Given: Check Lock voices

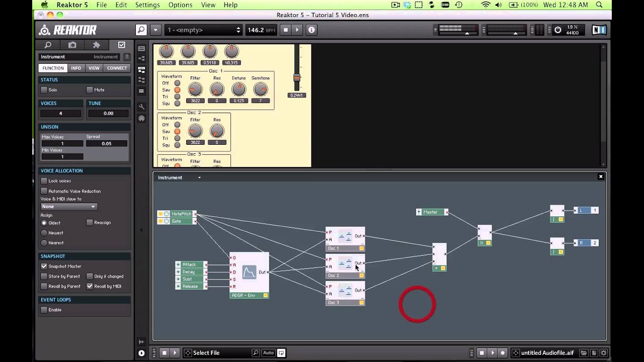Looking at the screenshot, I should (x=44, y=180).
